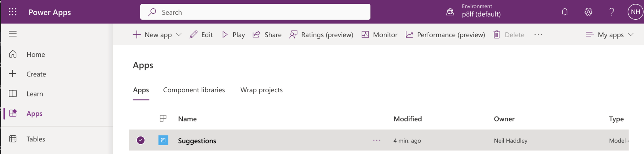Open Monitor from the command bar
Image resolution: width=644 pixels, height=154 pixels.
point(380,34)
